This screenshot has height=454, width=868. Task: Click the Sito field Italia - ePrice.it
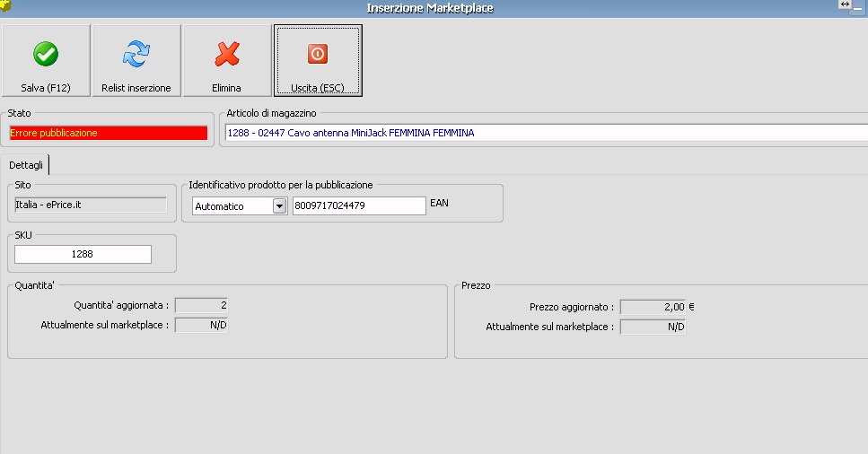click(x=91, y=205)
